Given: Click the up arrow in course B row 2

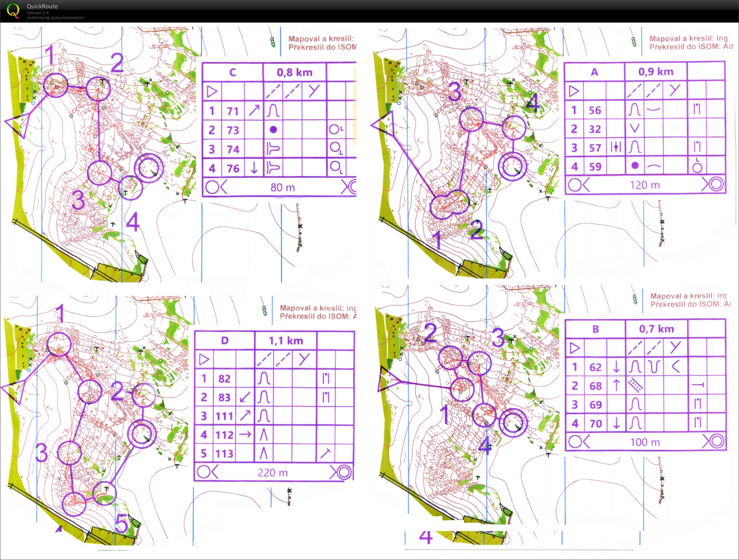Looking at the screenshot, I should pyautogui.click(x=616, y=385).
